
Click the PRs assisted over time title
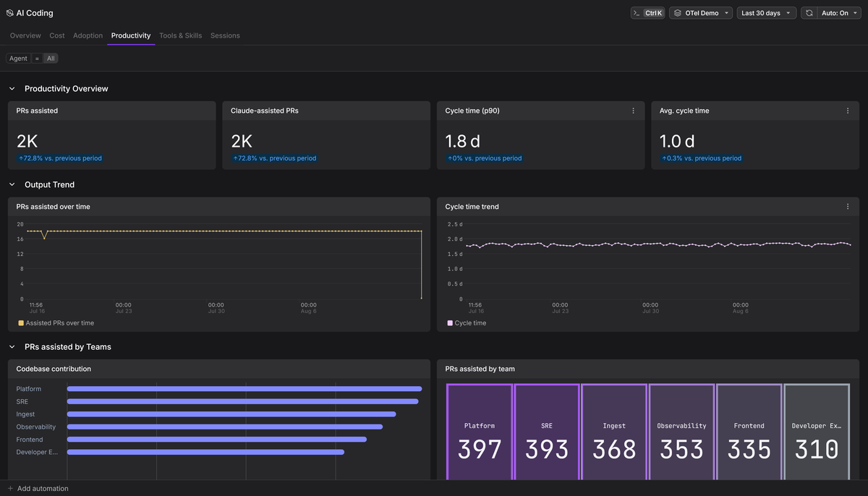point(54,207)
